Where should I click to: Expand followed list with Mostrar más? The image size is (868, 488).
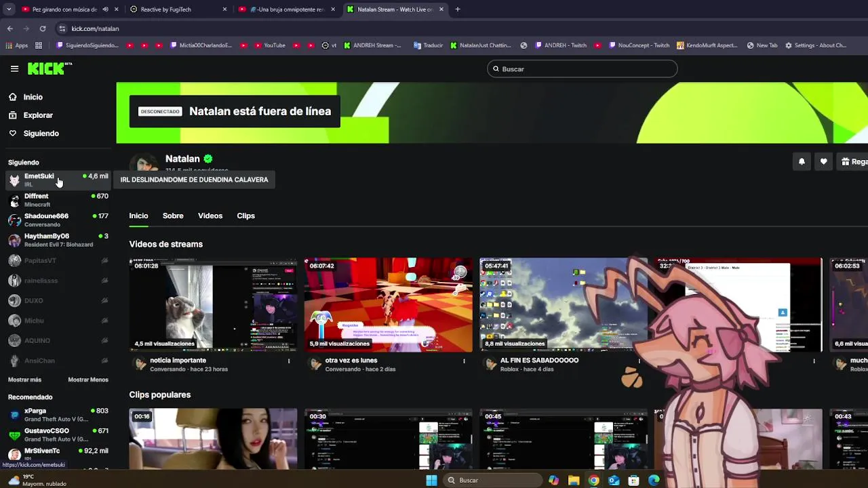pyautogui.click(x=24, y=380)
